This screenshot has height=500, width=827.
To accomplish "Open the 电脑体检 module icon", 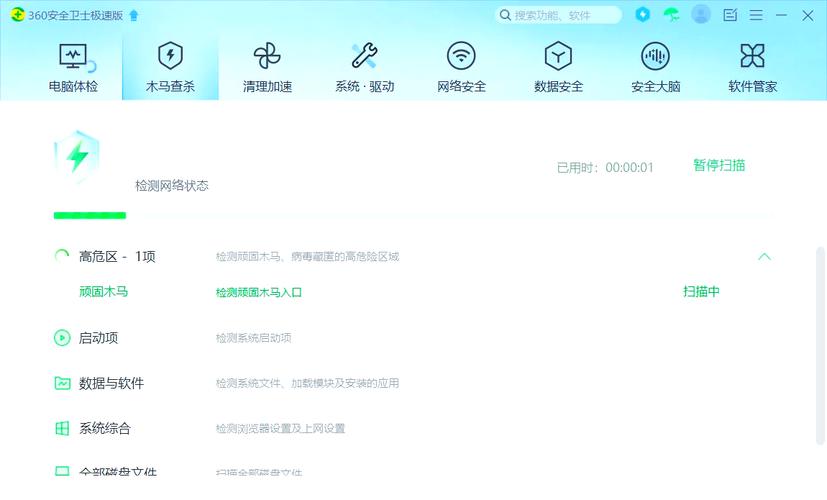I will [73, 56].
